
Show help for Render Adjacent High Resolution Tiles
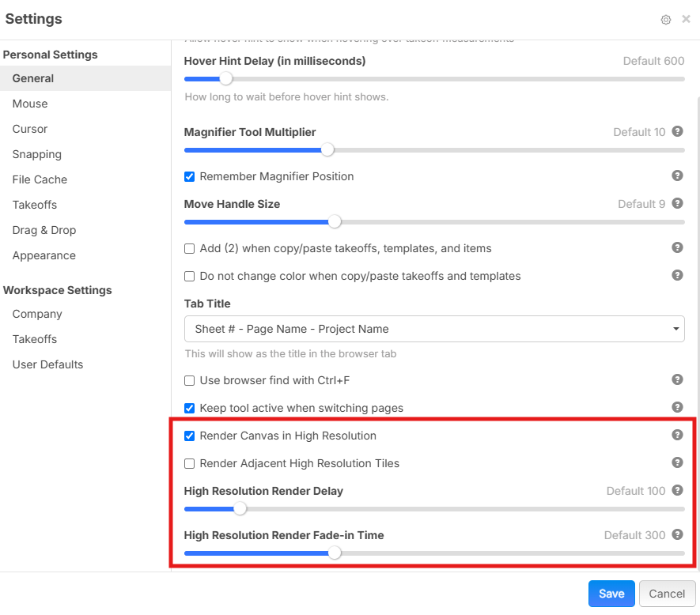[x=677, y=462]
